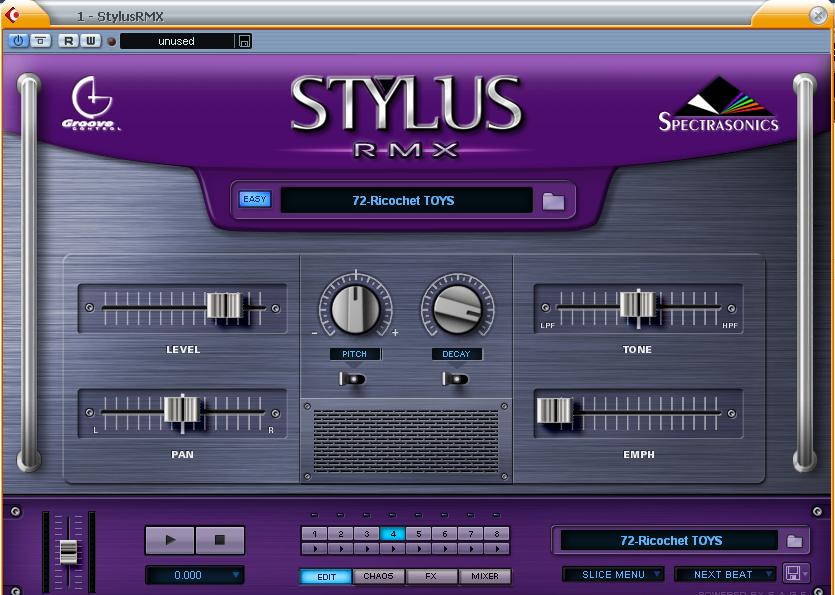Enable Write automation with the W button
The image size is (835, 595).
click(91, 41)
